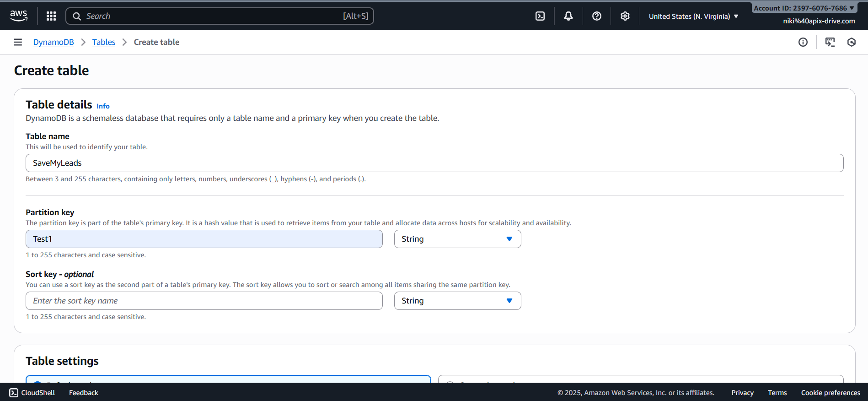Click the AWS logo home icon

(x=19, y=16)
